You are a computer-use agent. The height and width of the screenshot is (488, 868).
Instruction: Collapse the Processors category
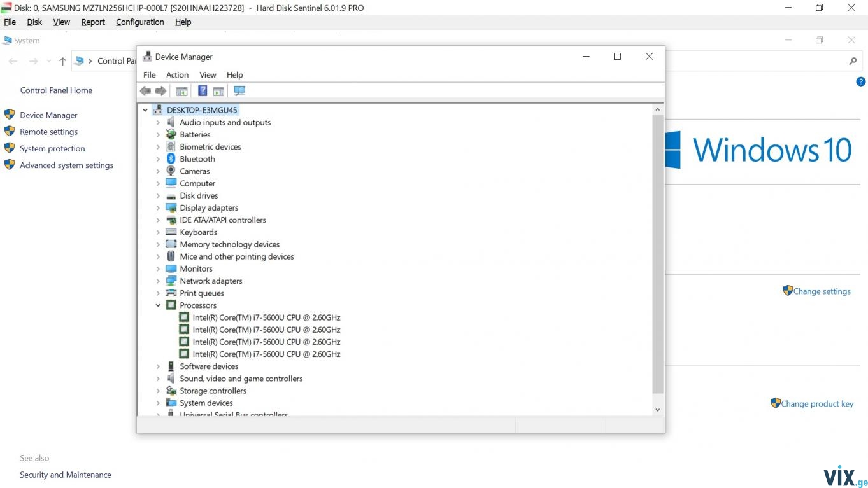coord(158,305)
